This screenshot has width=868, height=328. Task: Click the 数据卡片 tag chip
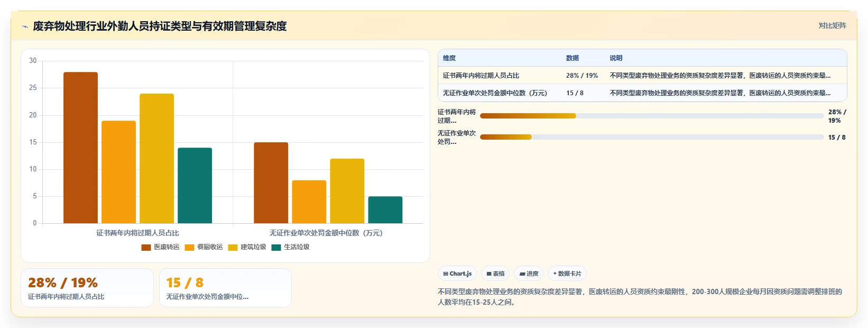[567, 274]
